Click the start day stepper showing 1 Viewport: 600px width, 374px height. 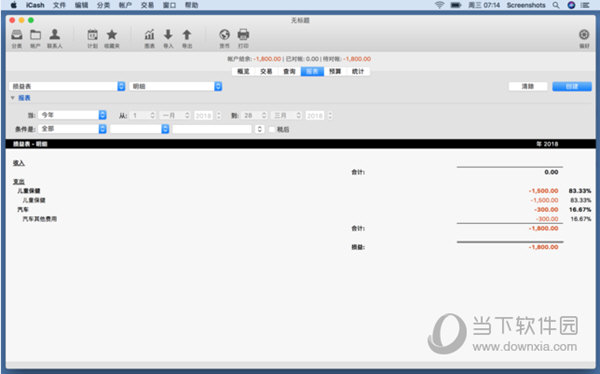[153, 115]
